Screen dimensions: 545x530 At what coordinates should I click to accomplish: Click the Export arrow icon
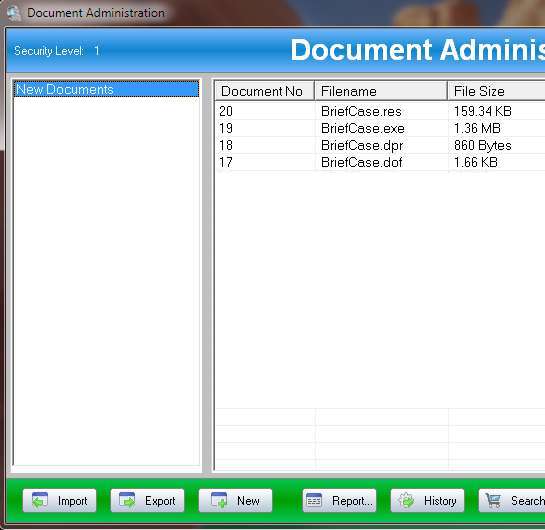tap(127, 500)
